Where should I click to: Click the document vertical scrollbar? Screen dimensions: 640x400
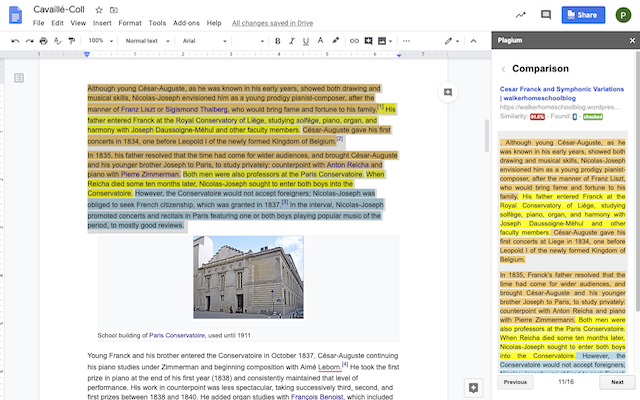point(487,136)
